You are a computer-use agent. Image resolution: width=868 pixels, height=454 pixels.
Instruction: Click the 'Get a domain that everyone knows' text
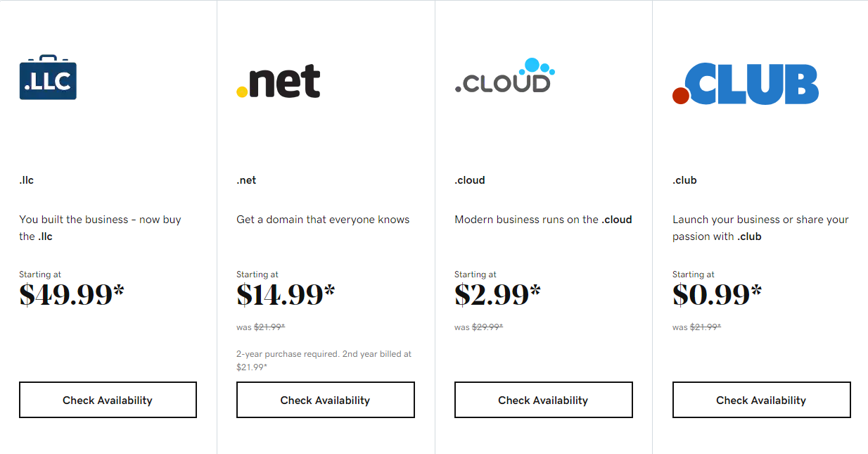(323, 220)
